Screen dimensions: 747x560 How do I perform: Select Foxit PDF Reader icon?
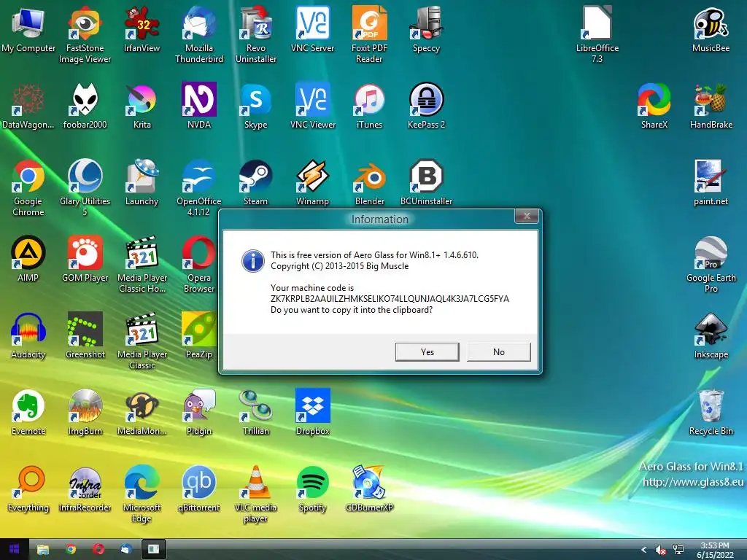coord(369,34)
